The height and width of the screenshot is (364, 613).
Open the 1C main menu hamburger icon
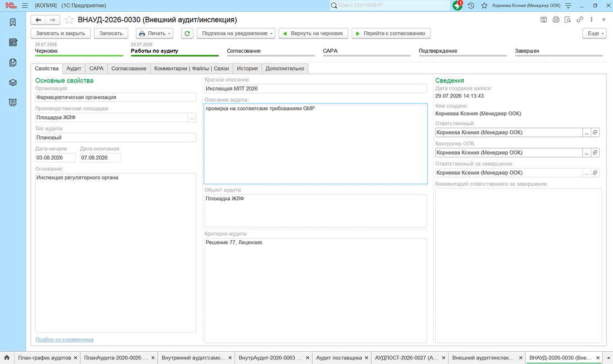[25, 6]
